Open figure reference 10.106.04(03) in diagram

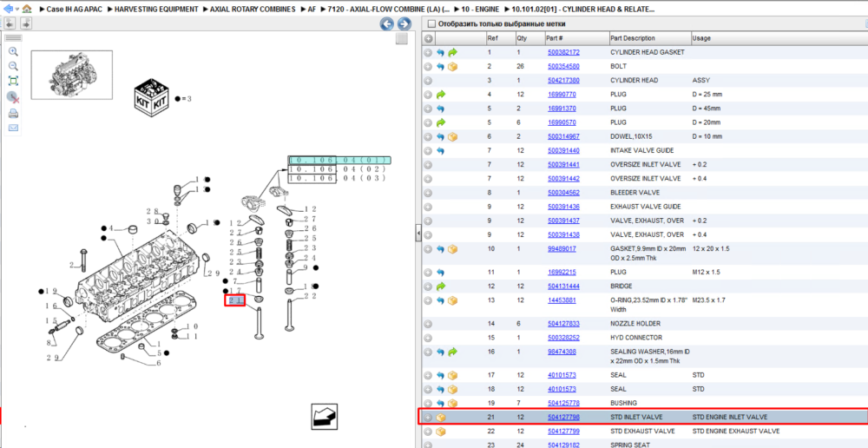coord(337,178)
